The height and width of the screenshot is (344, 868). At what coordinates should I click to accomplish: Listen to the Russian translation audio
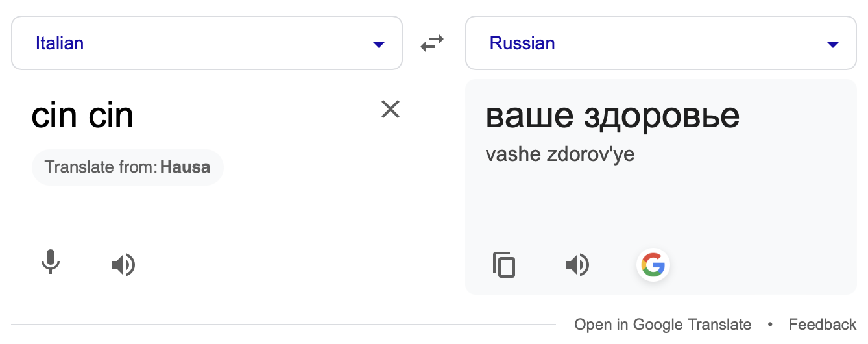pos(577,265)
